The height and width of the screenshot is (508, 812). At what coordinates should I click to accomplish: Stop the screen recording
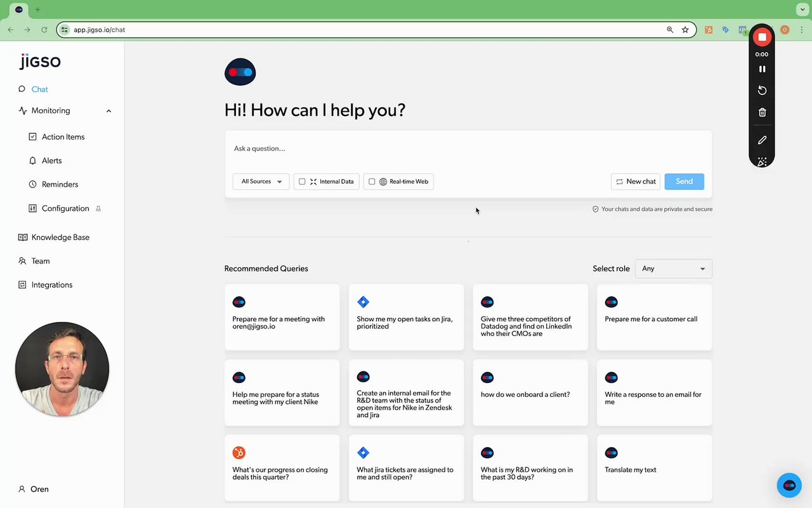(x=762, y=37)
